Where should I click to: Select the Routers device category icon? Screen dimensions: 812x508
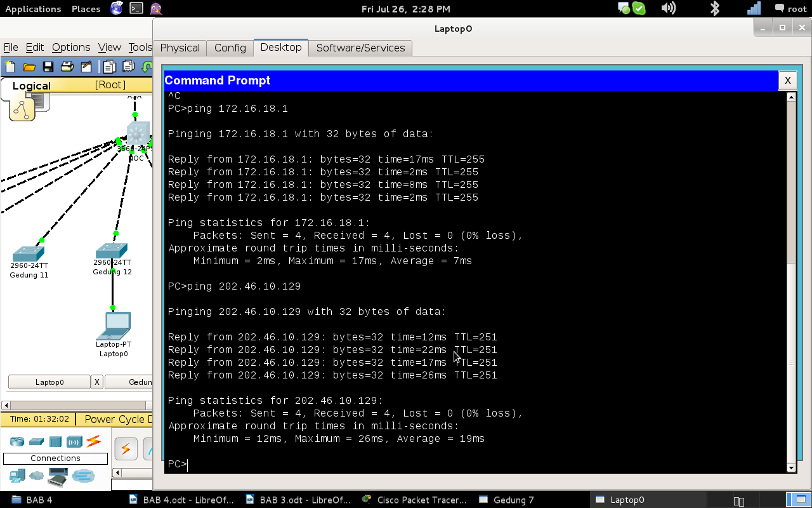pyautogui.click(x=16, y=441)
